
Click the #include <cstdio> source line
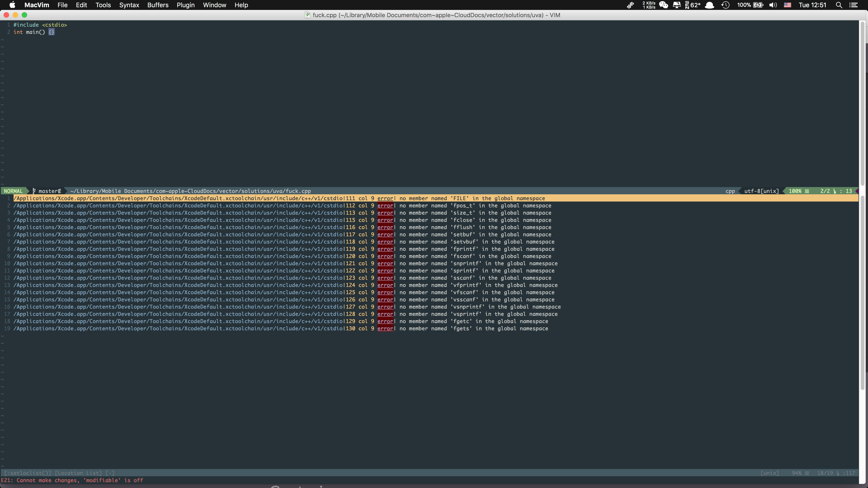click(x=40, y=25)
